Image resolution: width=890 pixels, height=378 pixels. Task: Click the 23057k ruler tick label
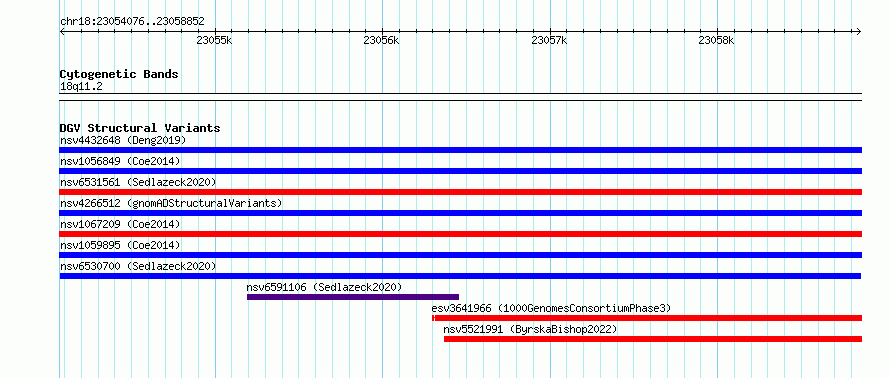pyautogui.click(x=549, y=40)
